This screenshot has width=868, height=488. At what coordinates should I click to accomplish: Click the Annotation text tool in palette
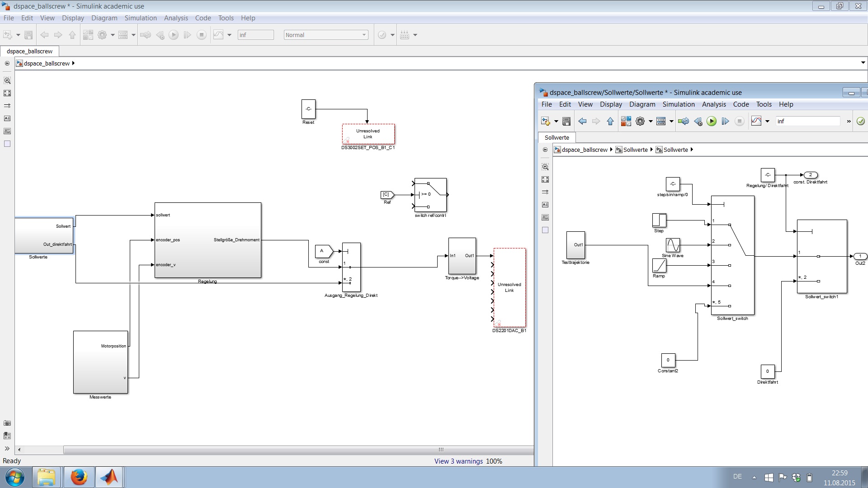pyautogui.click(x=7, y=118)
